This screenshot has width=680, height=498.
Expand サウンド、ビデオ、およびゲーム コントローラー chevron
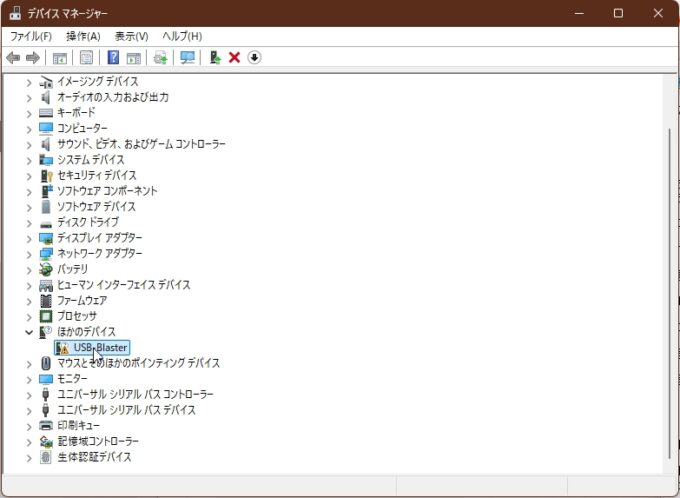[29, 144]
